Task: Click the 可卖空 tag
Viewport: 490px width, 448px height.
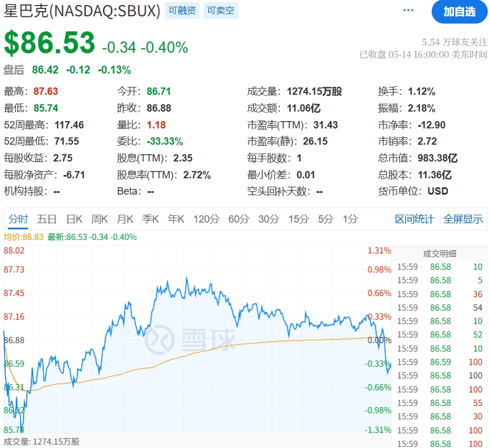Action: (x=221, y=11)
